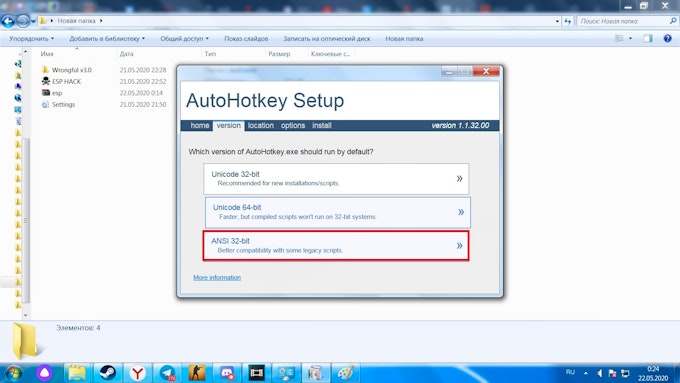This screenshot has height=383, width=680.
Task: Show hidden tray icons arrow
Action: point(586,373)
